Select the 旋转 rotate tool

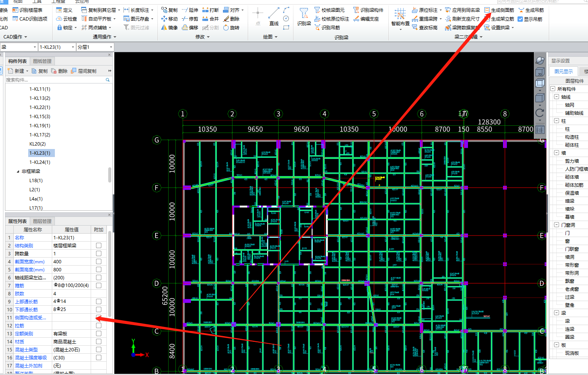tap(231, 27)
